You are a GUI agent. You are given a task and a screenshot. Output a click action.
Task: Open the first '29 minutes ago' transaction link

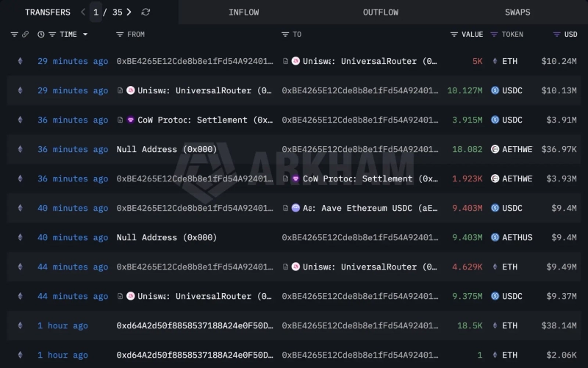73,61
